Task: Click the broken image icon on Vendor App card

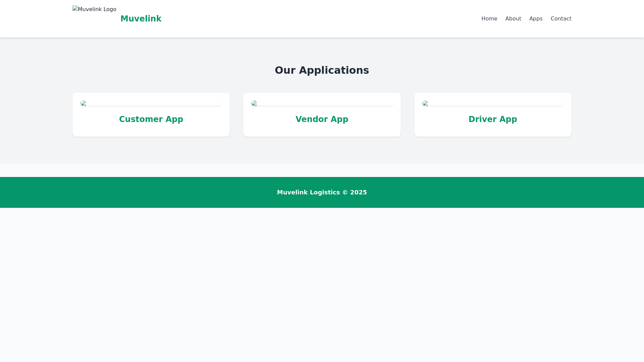Action: (x=254, y=103)
